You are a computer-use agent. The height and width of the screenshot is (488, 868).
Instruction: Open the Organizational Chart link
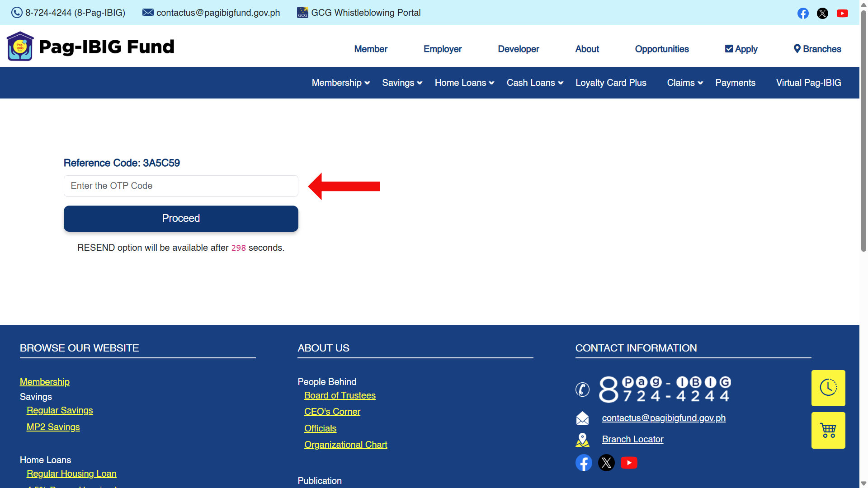coord(346,445)
